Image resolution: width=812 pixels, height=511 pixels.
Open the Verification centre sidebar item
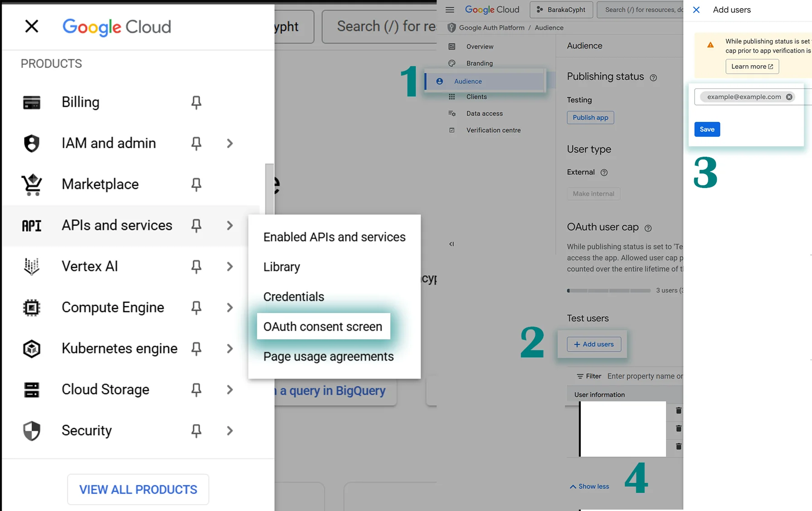tap(493, 130)
